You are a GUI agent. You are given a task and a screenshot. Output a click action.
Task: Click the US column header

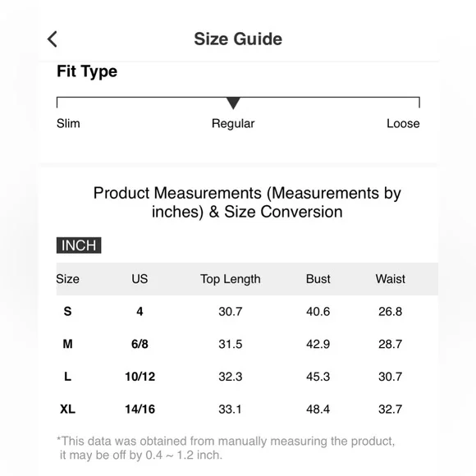pos(140,279)
